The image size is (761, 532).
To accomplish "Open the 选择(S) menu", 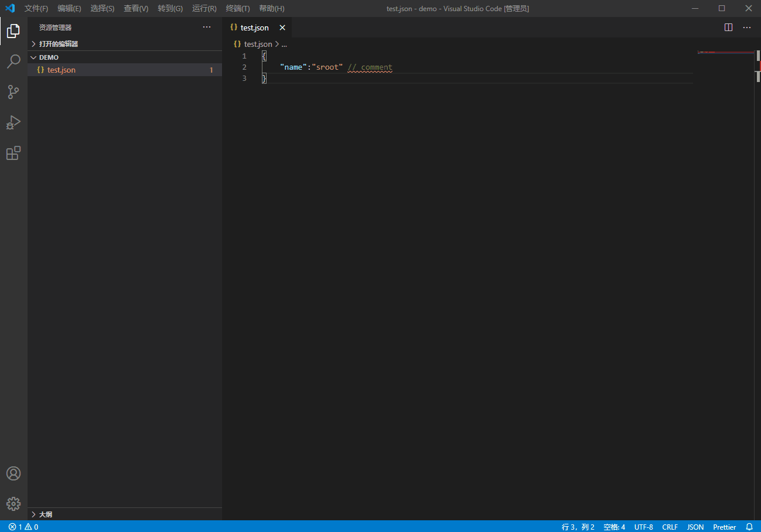I will click(103, 8).
